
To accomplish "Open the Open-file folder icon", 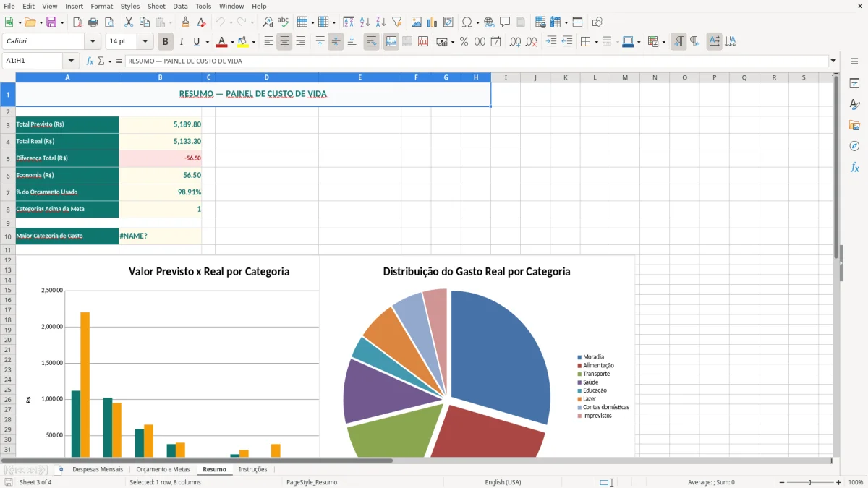I will click(x=29, y=22).
